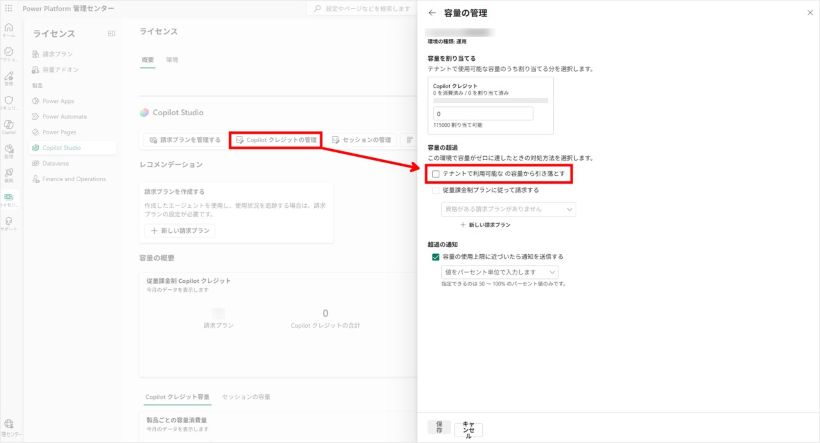820x443 pixels.
Task: Click + 新しい請求プラン link in the panel
Action: tap(485, 225)
